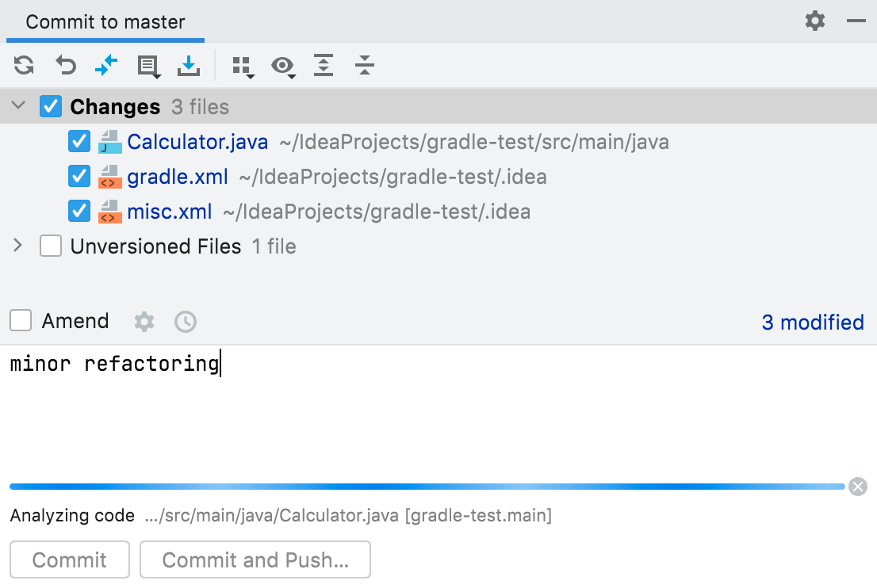The image size is (877, 588).
Task: Enable the Amend checkbox
Action: [19, 321]
